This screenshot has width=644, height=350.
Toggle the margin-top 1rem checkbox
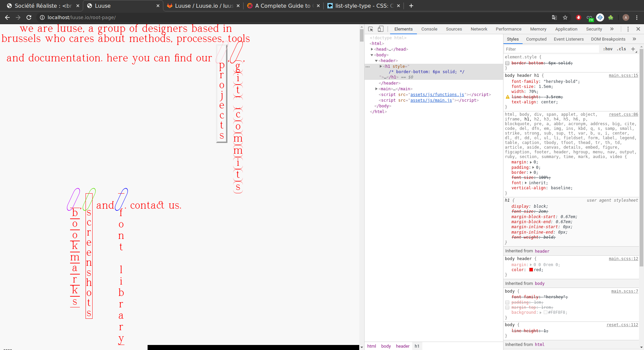(x=507, y=307)
